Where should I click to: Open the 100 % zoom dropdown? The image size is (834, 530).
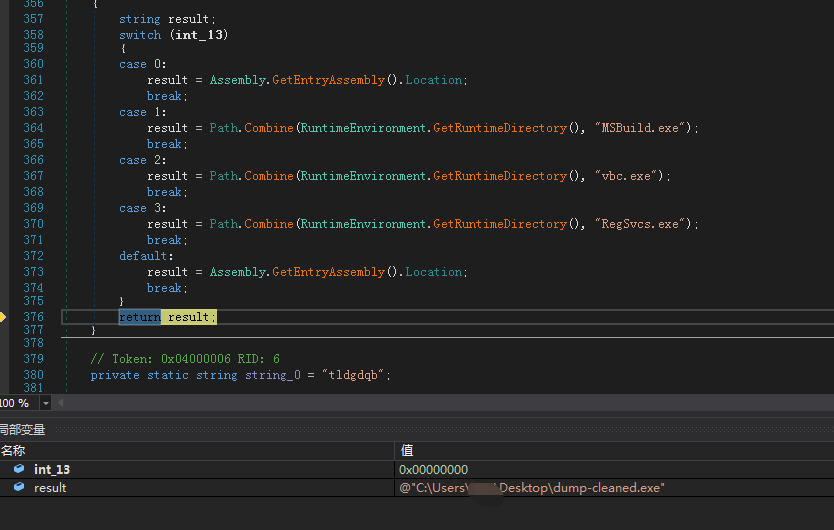pos(46,403)
